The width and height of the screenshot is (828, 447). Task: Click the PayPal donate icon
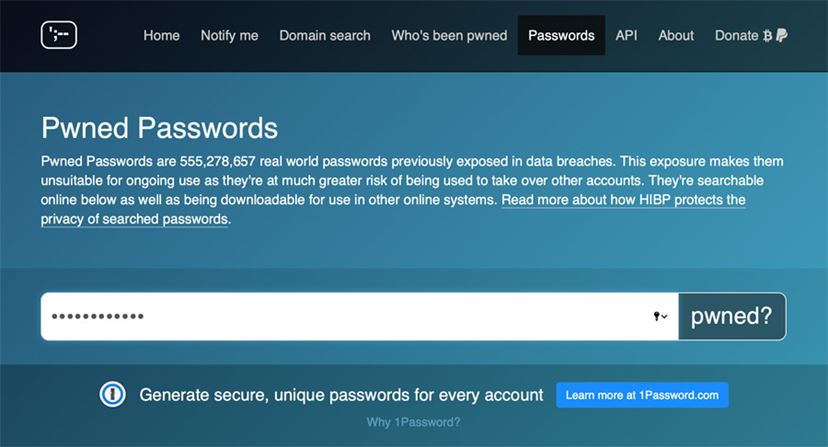coord(782,35)
